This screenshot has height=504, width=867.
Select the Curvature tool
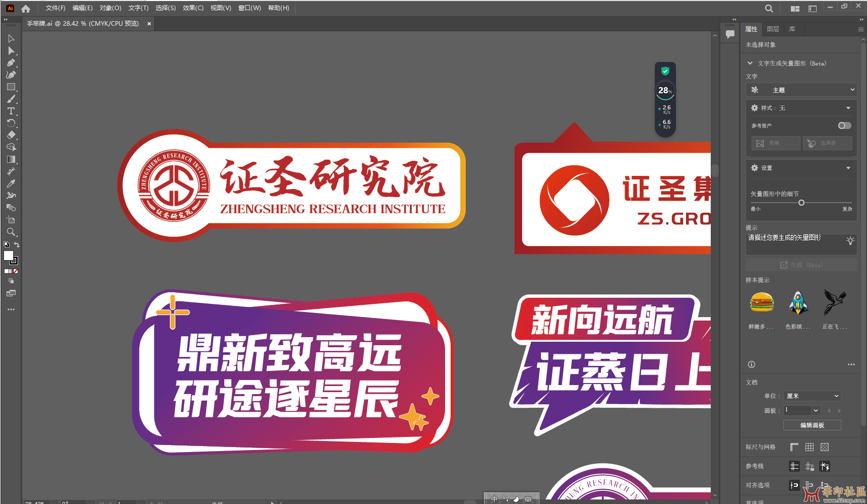click(11, 75)
